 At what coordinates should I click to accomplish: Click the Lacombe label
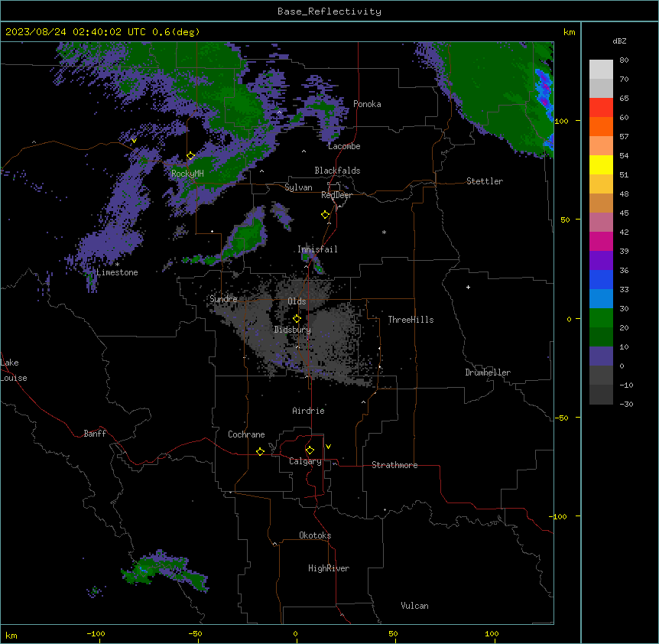(x=344, y=146)
